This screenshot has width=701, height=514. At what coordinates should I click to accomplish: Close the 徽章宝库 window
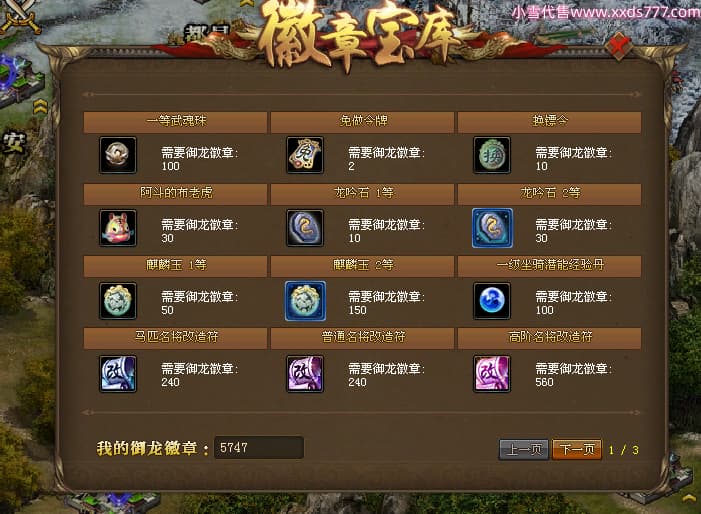[x=619, y=46]
